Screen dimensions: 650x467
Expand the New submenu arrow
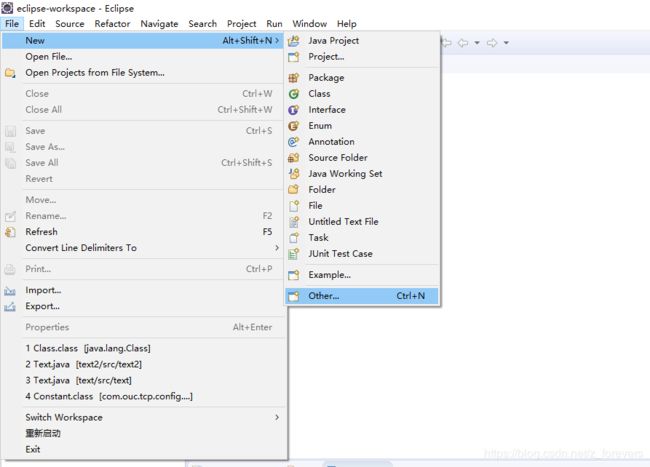[277, 40]
